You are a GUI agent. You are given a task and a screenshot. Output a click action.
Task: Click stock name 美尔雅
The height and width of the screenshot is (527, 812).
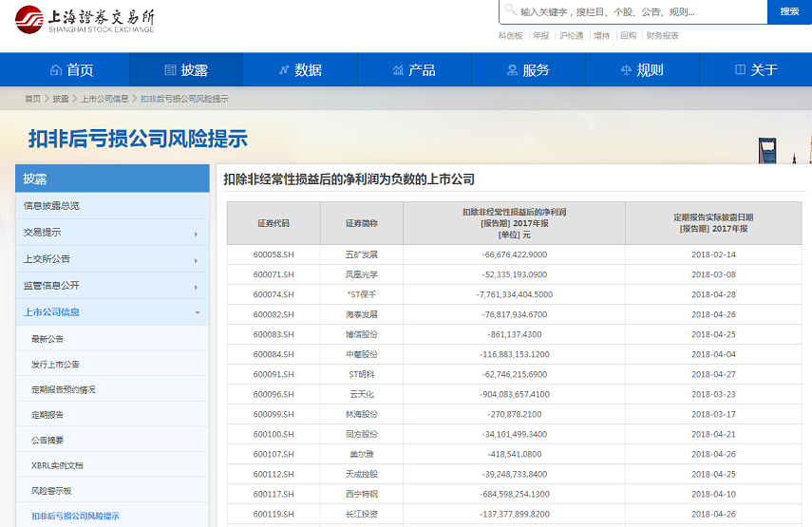(x=362, y=454)
